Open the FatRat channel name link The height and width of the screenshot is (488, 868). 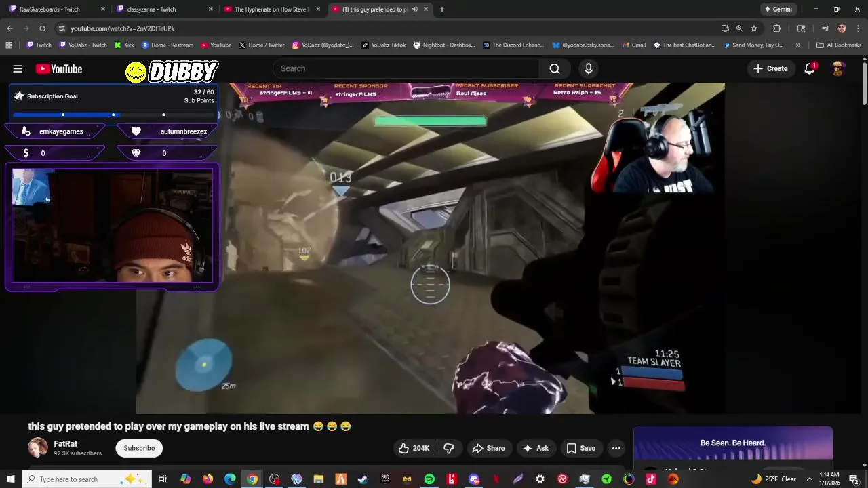[66, 444]
